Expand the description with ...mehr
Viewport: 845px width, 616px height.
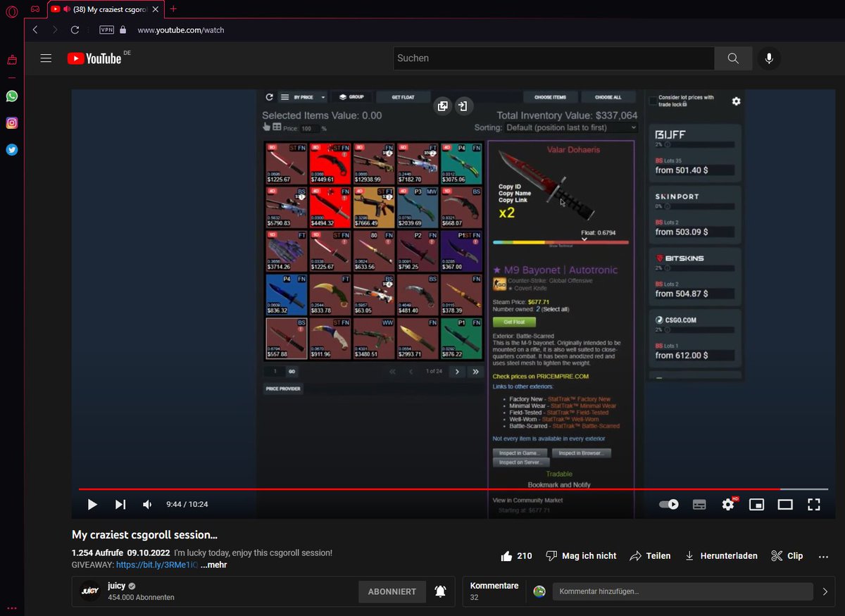pos(213,565)
